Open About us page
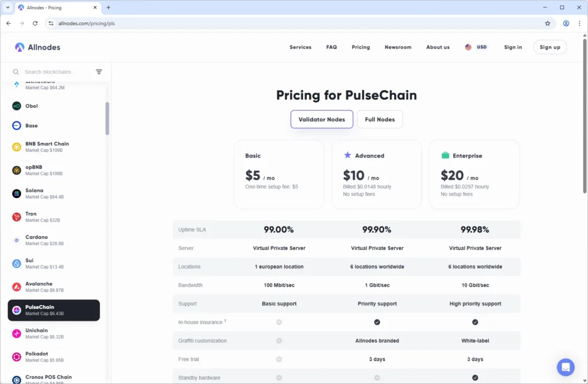Viewport: 588px width, 384px height. pyautogui.click(x=438, y=47)
